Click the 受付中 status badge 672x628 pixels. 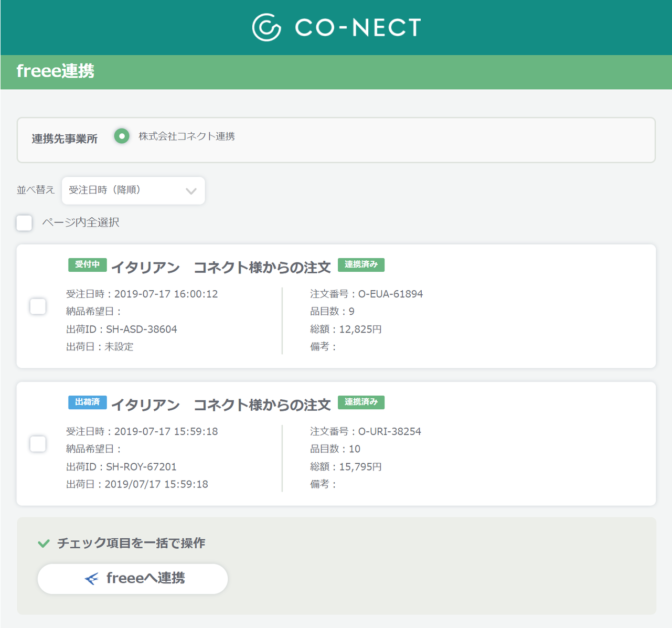[88, 264]
